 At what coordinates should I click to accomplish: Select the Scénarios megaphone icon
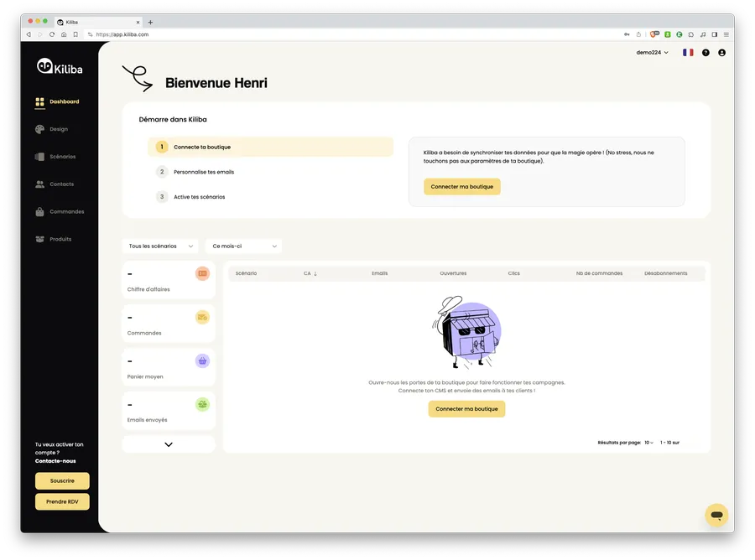click(x=39, y=156)
